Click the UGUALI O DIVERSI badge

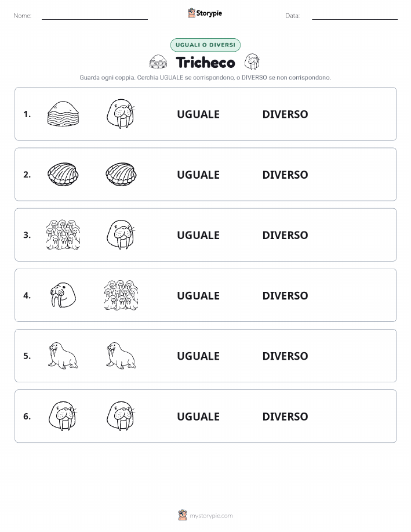click(205, 45)
